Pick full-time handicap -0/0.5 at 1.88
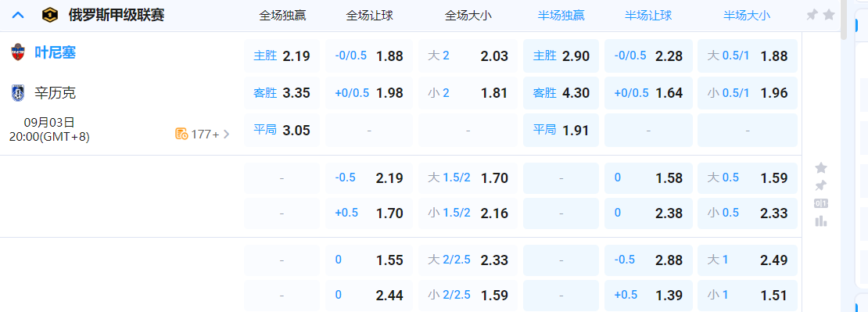The image size is (868, 312). coord(369,56)
